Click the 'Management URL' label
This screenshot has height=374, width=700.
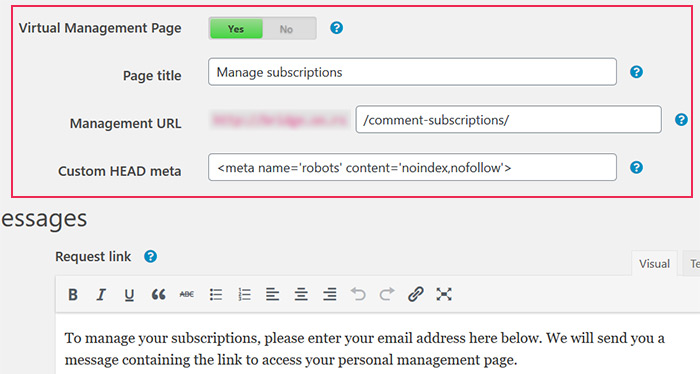[x=125, y=123]
